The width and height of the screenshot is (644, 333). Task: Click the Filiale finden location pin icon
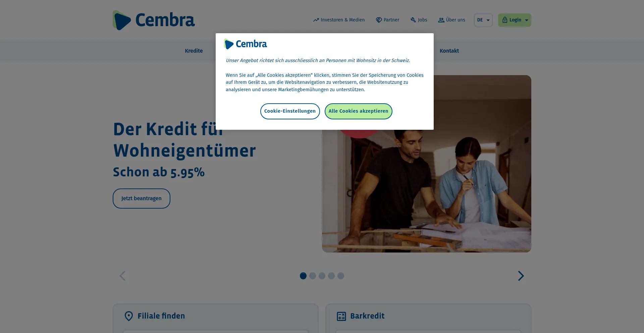[129, 316]
